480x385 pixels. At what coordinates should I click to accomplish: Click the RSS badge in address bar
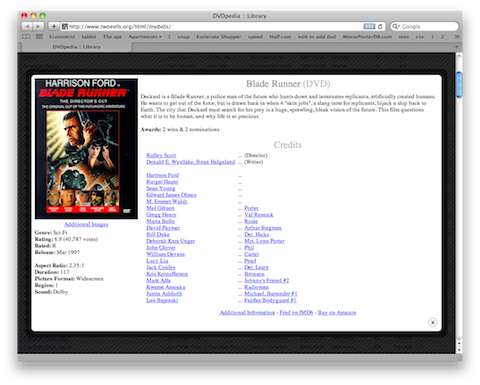click(x=369, y=26)
